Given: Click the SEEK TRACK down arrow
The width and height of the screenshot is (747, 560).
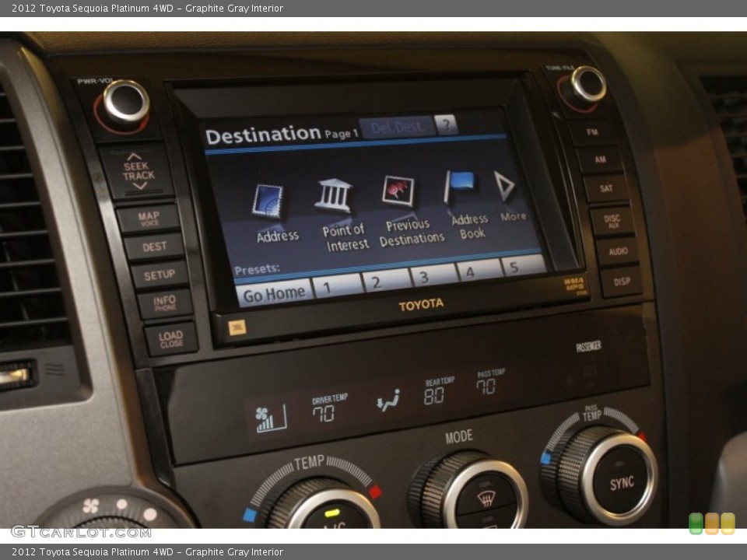Looking at the screenshot, I should coord(139,185).
